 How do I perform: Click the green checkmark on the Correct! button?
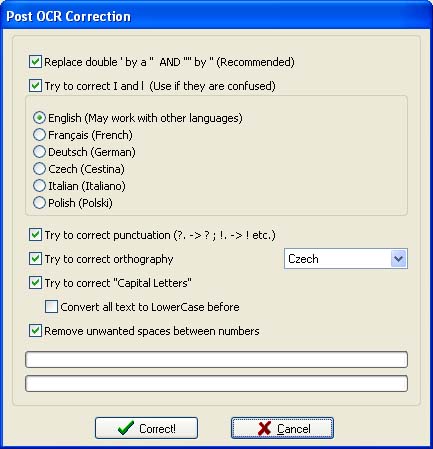(126, 428)
